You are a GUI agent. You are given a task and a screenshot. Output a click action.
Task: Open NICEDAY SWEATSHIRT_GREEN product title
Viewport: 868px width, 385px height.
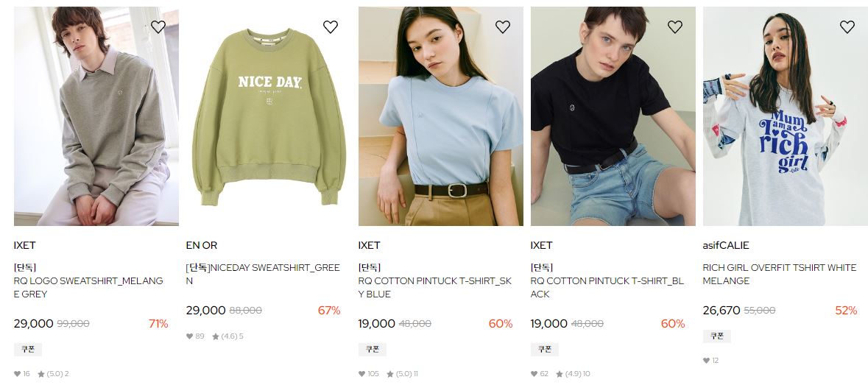coord(263,275)
